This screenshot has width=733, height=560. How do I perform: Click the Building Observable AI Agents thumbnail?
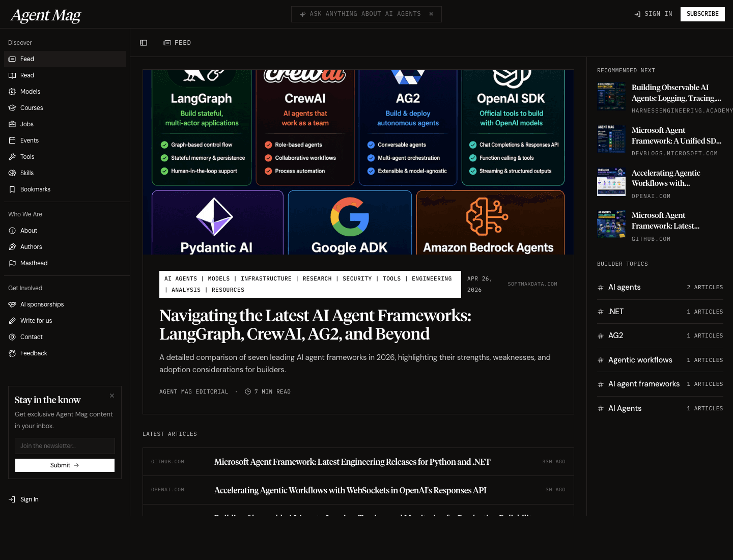611,96
